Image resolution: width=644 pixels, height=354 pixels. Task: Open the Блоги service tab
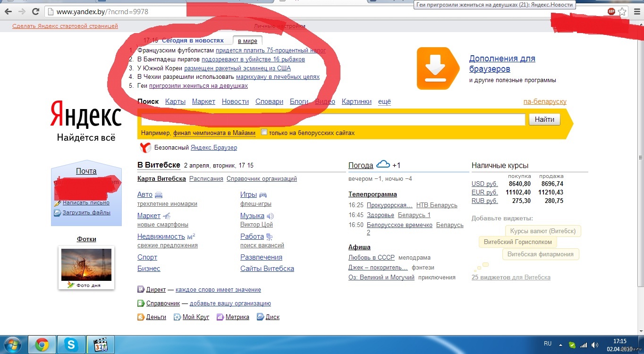tap(299, 101)
